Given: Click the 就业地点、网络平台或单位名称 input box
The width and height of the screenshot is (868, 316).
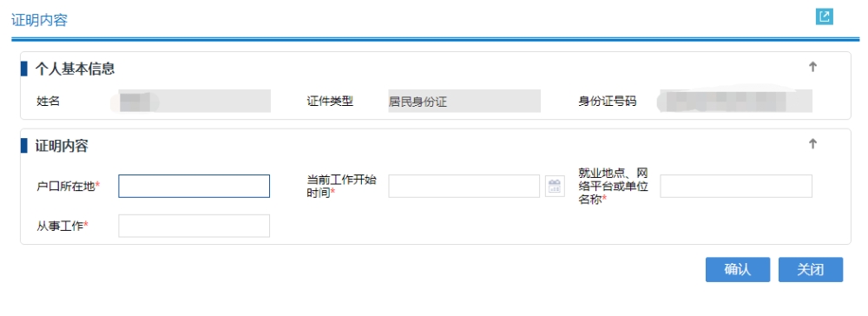Looking at the screenshot, I should 736,186.
